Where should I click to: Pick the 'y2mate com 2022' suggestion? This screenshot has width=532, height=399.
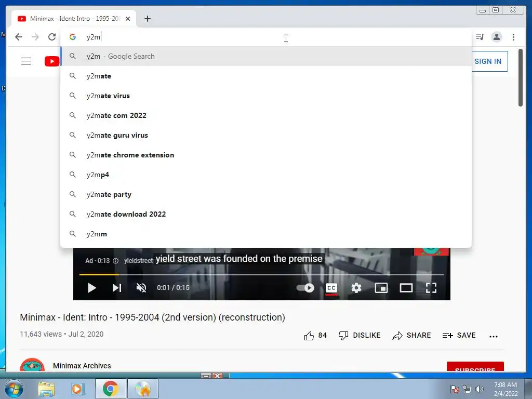266,115
